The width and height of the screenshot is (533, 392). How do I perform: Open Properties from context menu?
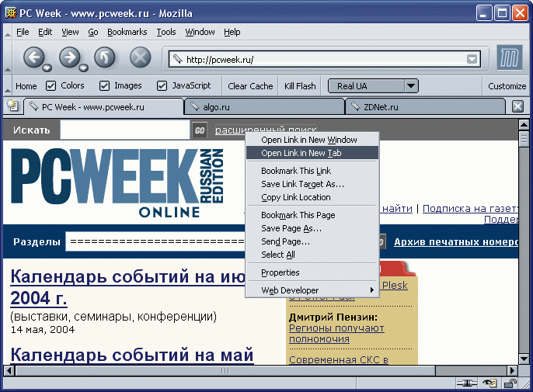[312, 272]
